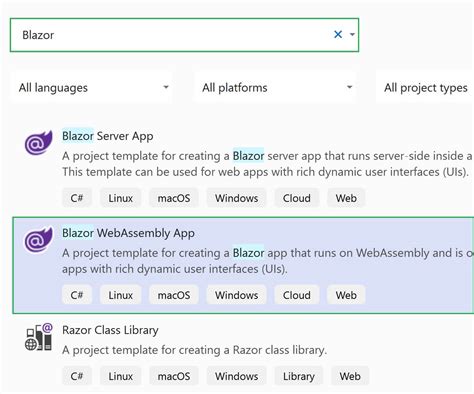Open the All languages filter dropdown
Image resolution: width=474 pixels, height=394 pixels.
pos(91,88)
